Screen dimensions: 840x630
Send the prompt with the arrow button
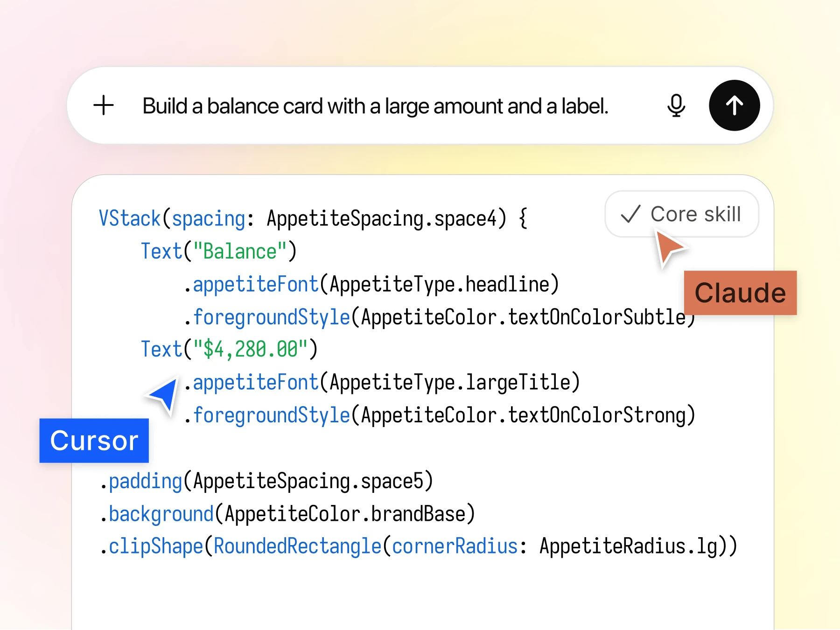coord(734,105)
